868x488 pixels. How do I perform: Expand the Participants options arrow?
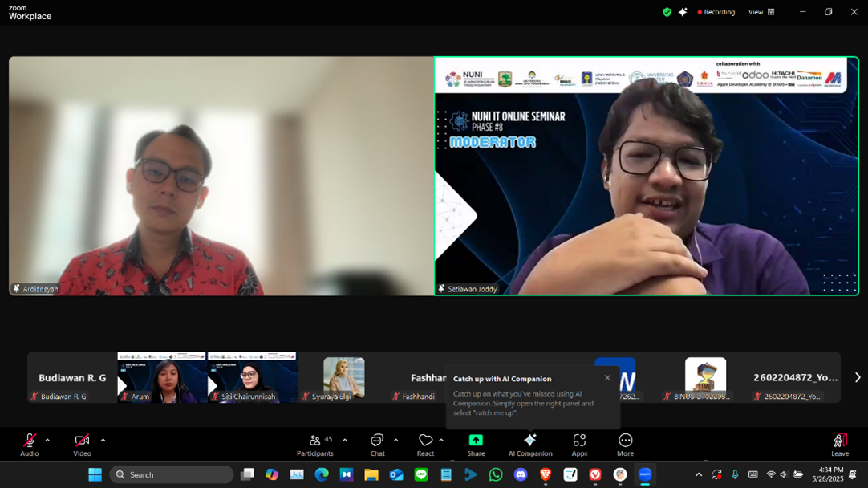tap(345, 441)
